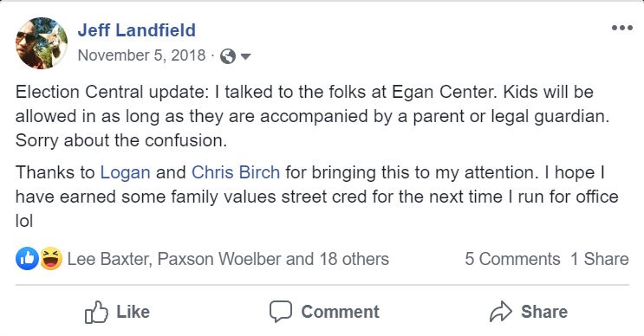644x336 pixels.
Task: Click the curved arrow Share icon
Action: click(x=501, y=312)
